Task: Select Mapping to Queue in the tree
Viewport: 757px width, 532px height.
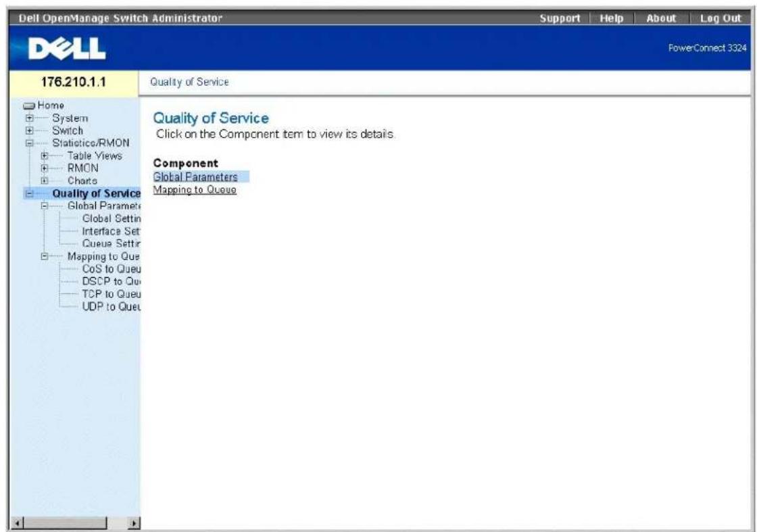Action: [103, 256]
